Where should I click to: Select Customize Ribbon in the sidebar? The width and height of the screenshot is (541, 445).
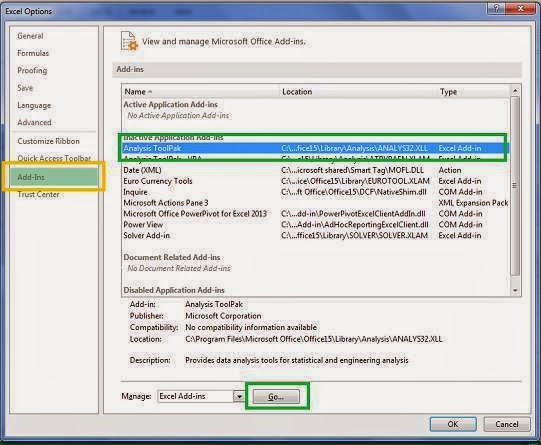[x=49, y=141]
